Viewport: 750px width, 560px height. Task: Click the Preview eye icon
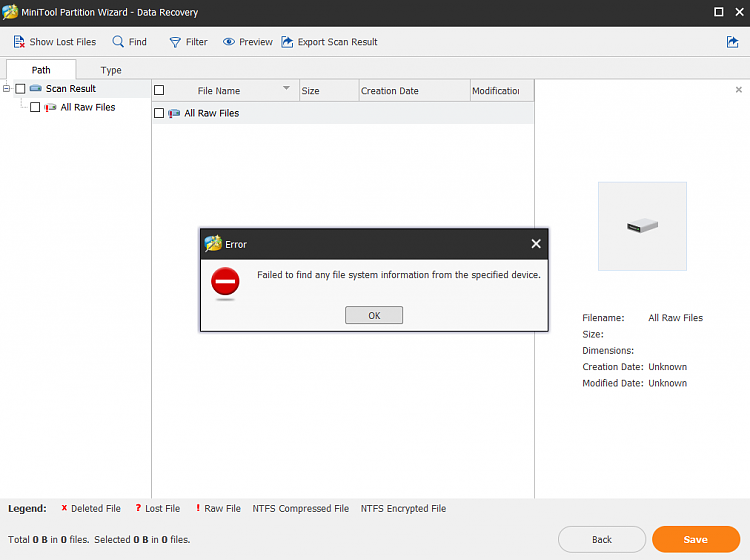(229, 42)
